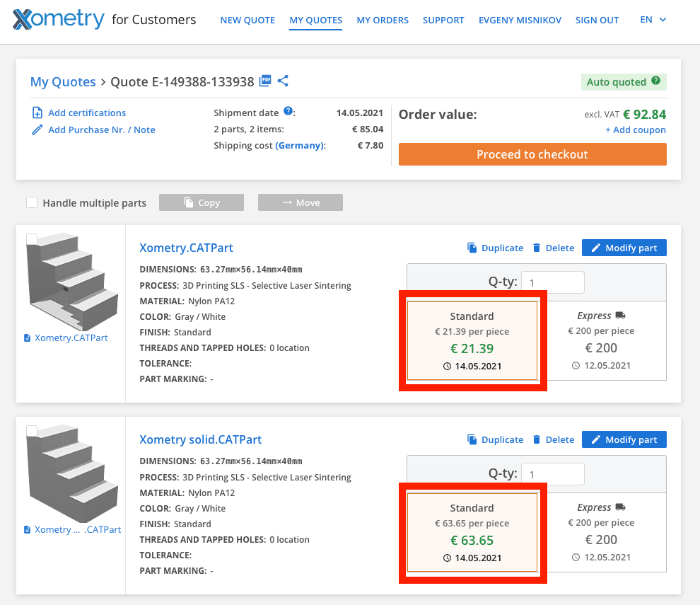
Task: Open the Xometry.CATPart file link below its thumbnail
Action: click(73, 338)
